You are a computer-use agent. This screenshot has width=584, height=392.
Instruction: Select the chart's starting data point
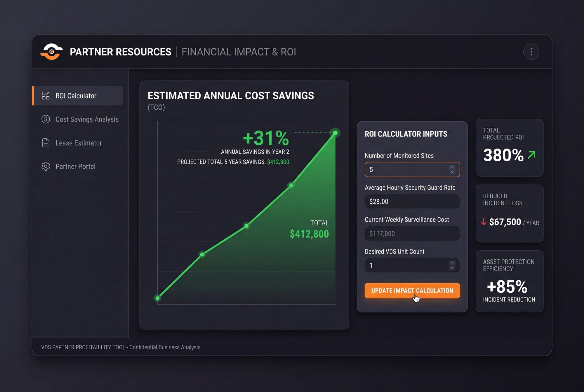tap(158, 298)
